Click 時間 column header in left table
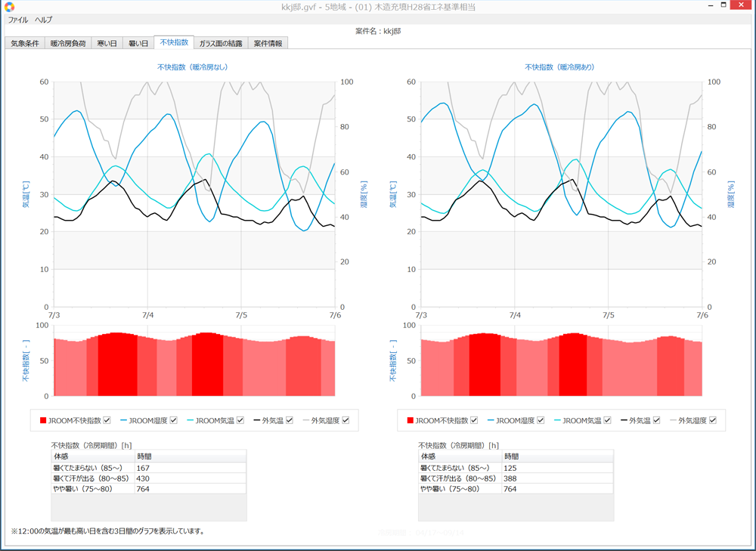The image size is (756, 551). tap(191, 456)
